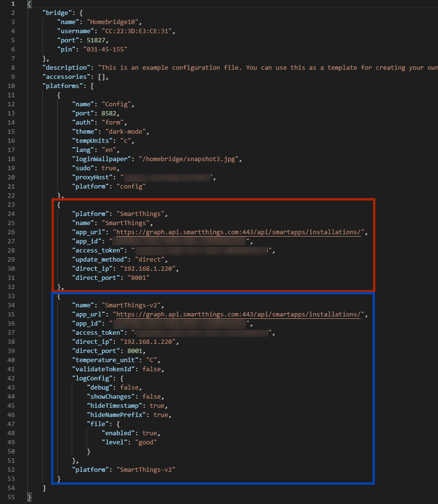Open the smartthings app_url link on line 26

(x=239, y=232)
